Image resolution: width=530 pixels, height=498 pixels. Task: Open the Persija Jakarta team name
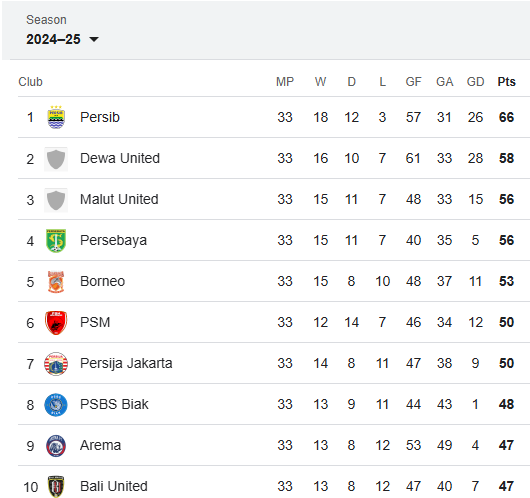[x=126, y=363]
